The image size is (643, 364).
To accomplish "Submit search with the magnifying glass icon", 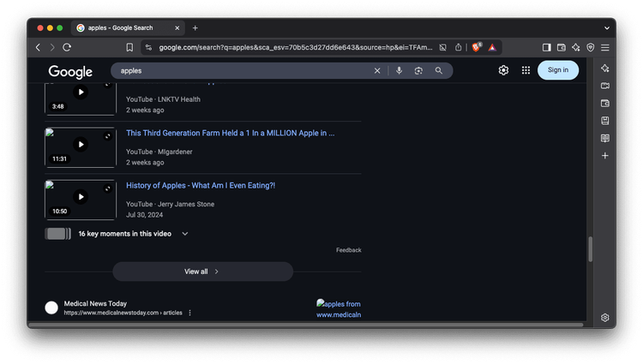I will (439, 70).
